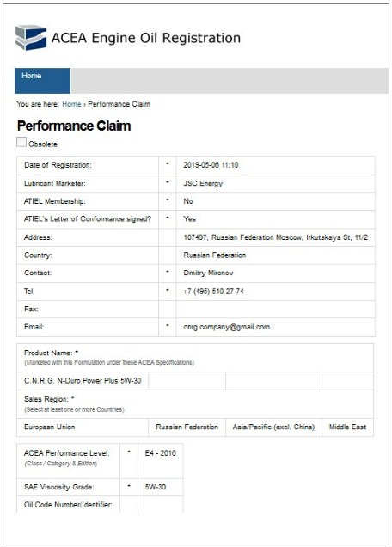Click the empty Fax field

275,309
